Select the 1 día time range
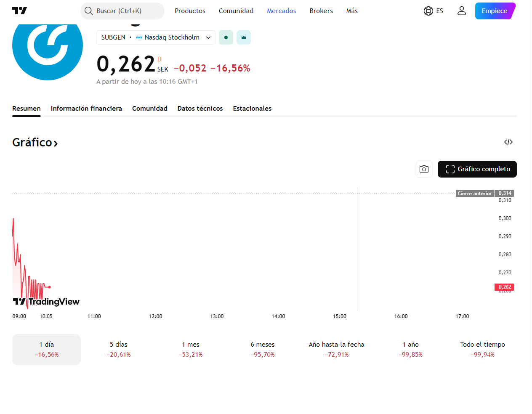Screen dimensions: 532x414 point(46,350)
